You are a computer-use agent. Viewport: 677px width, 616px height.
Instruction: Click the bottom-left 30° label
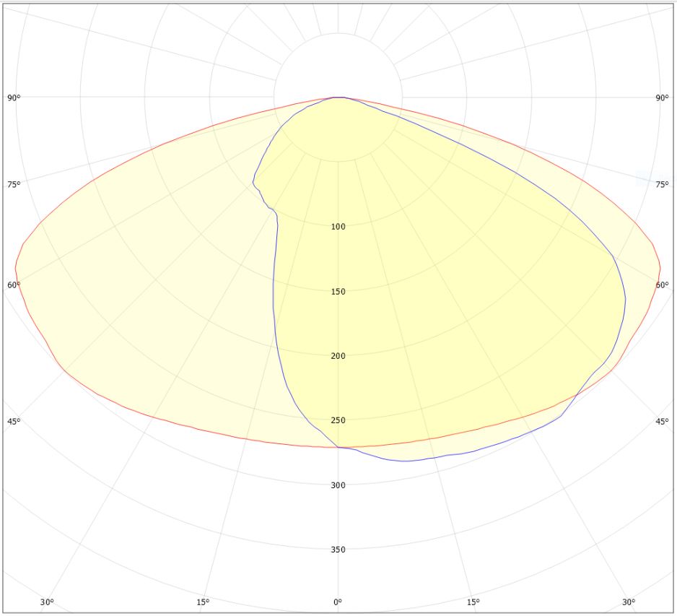47,602
